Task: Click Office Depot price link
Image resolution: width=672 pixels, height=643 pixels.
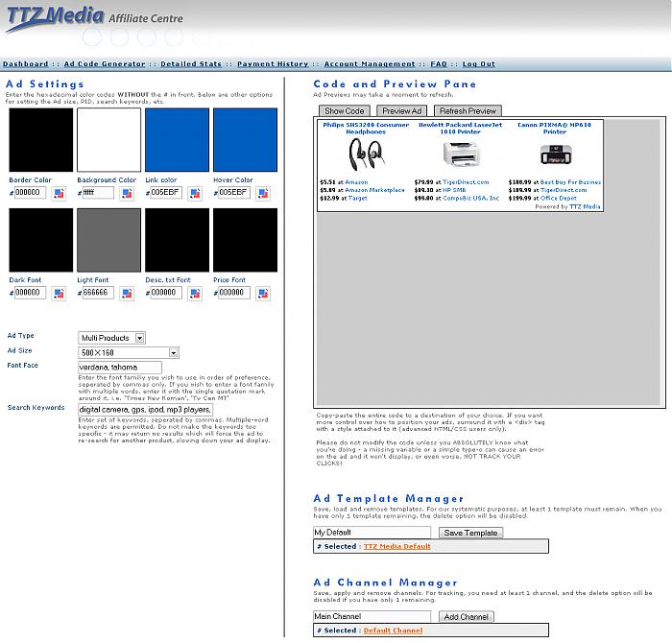Action: pos(559,198)
